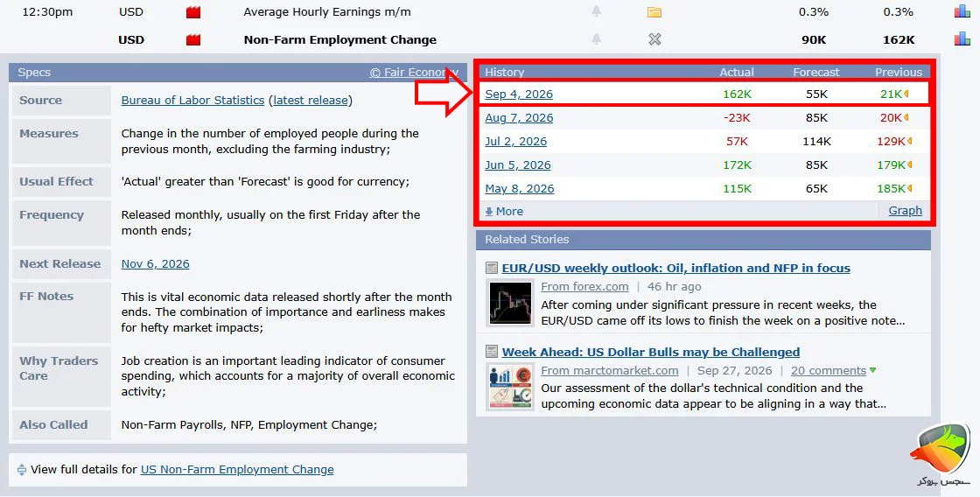Viewport: 980px width, 497px height.
Task: Click the Week Ahead story thumbnail
Action: point(510,387)
